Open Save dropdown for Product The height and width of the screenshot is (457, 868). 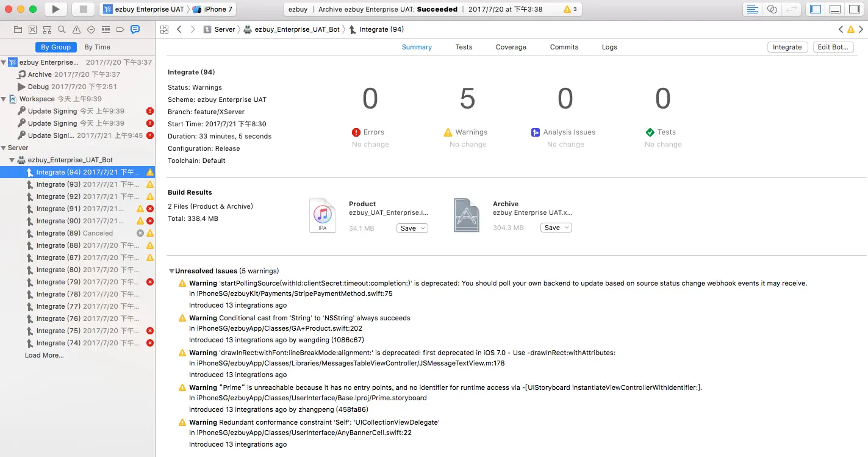click(412, 228)
